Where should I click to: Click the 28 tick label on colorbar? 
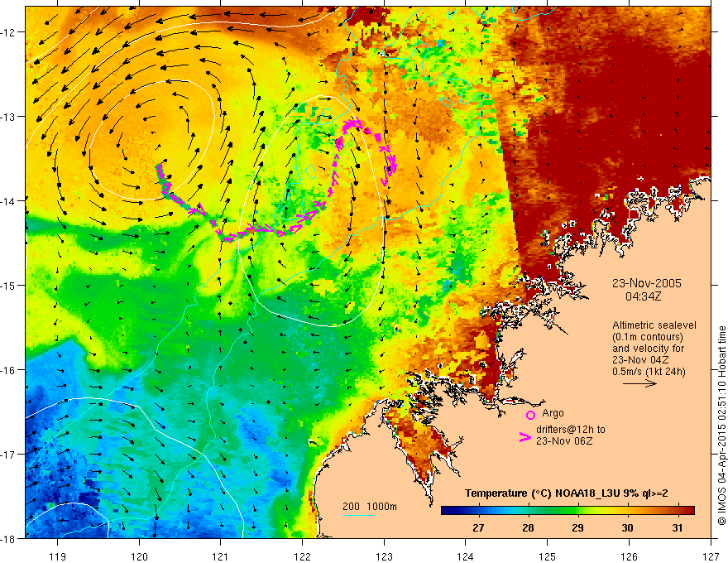[528, 528]
